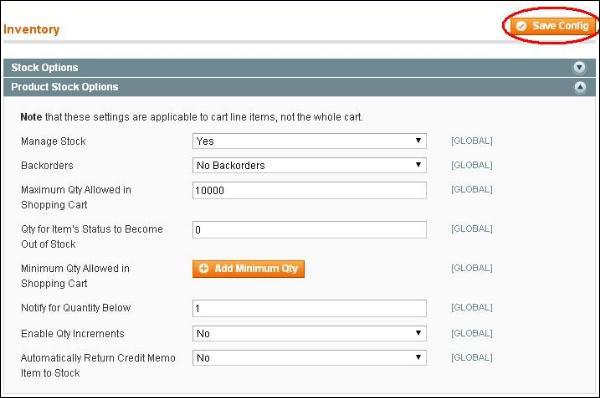600x398 pixels.
Task: Focus the Notify for Quantity Below field
Action: (x=309, y=308)
